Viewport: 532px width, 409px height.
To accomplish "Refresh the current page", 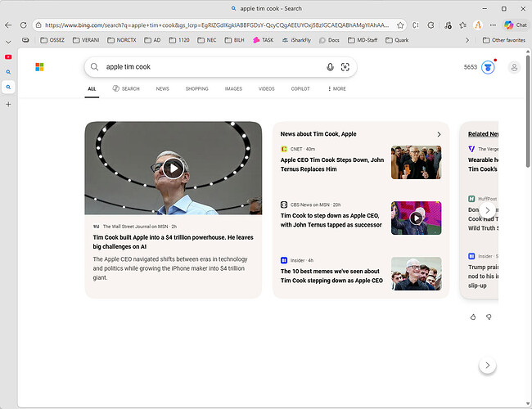I will (x=24, y=25).
